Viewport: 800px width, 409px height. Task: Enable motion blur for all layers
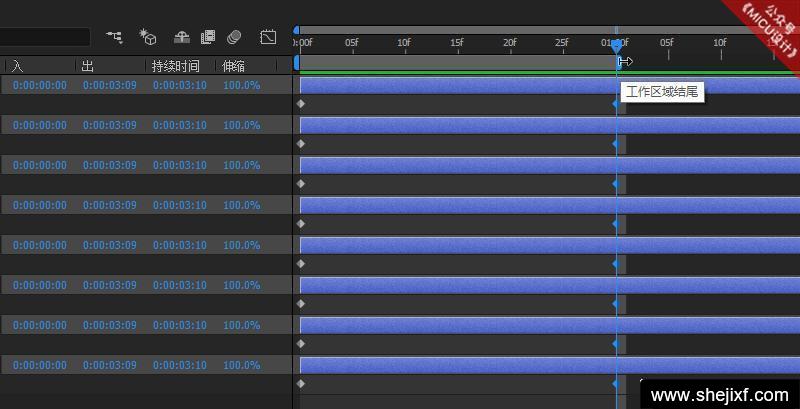pyautogui.click(x=234, y=37)
